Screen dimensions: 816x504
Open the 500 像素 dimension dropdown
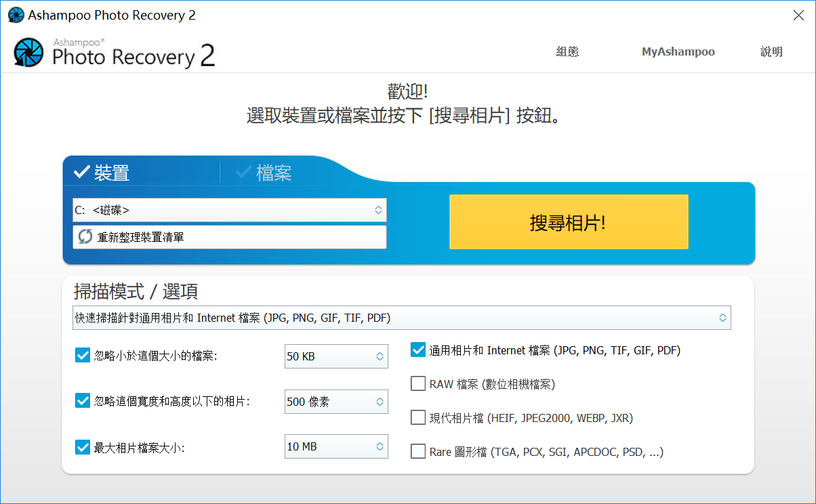[x=336, y=401]
